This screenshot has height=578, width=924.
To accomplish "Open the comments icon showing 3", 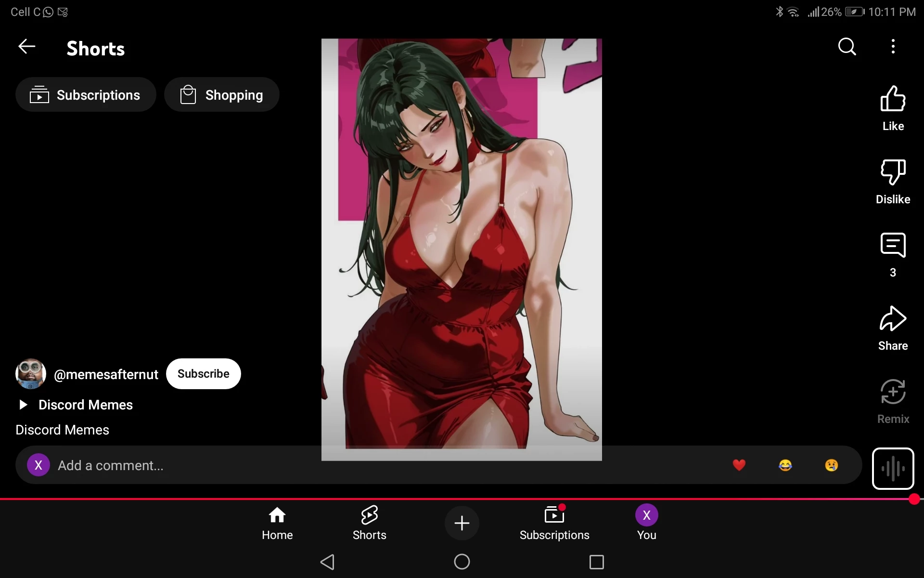I will [x=893, y=245].
